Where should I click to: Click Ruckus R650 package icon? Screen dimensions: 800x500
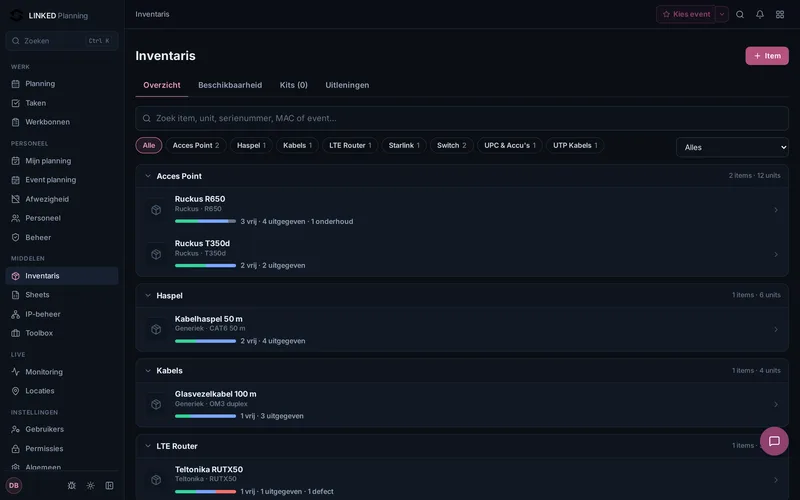click(156, 210)
